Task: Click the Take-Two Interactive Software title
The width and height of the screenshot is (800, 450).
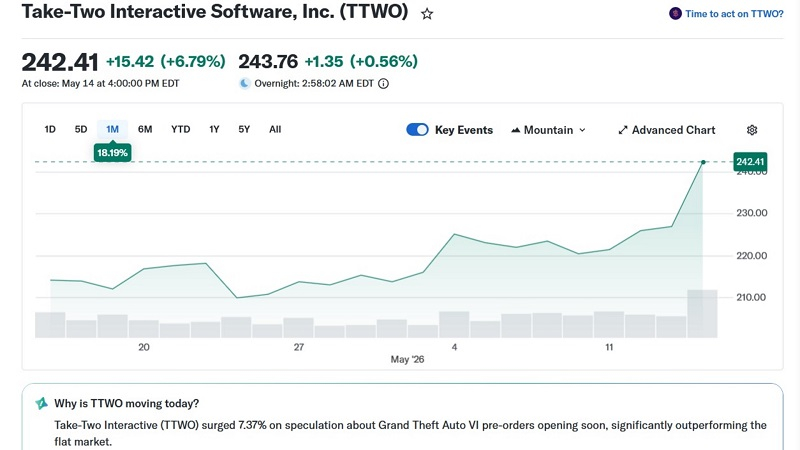Action: [215, 11]
